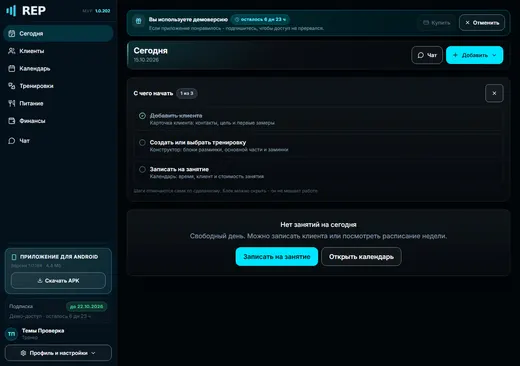
Task: Click the version number 1.0.202
Action: pos(103,11)
